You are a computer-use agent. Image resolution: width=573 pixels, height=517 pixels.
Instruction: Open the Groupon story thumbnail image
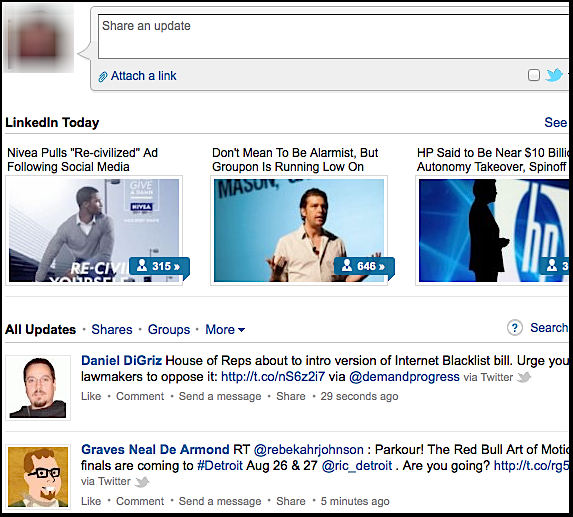(299, 230)
